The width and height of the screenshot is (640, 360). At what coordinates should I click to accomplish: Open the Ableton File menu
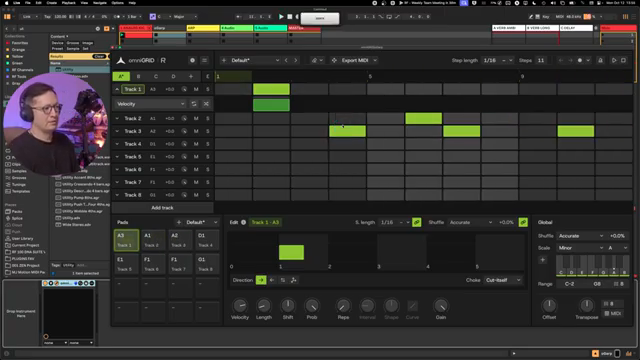(28, 3)
